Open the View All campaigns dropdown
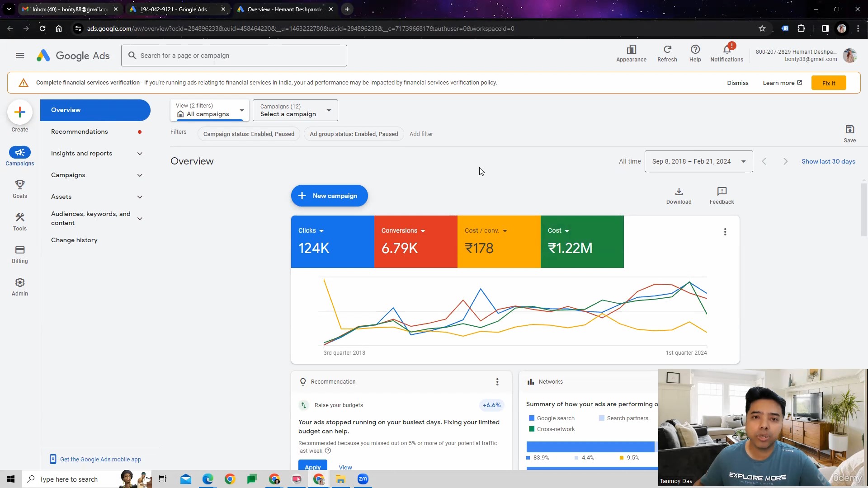 click(210, 110)
